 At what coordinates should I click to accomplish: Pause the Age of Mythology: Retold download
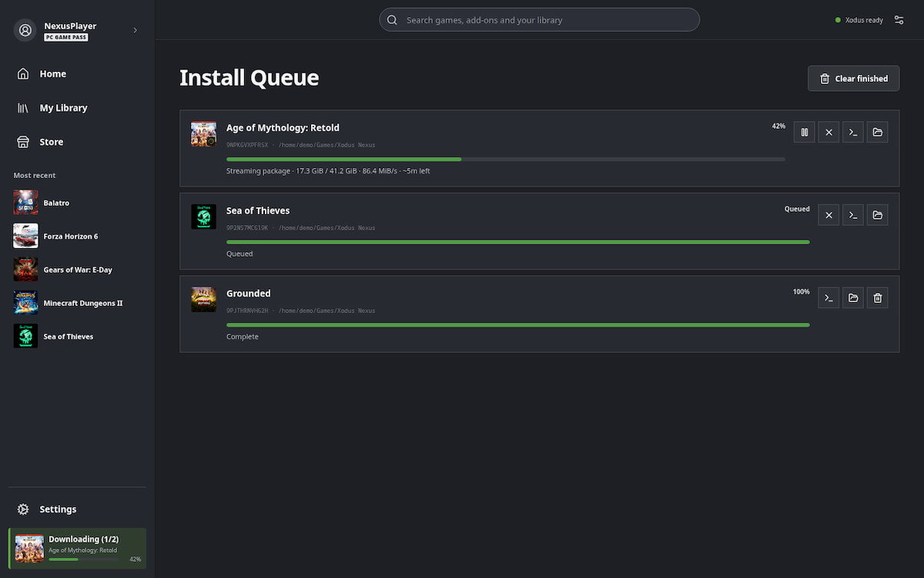pos(804,132)
